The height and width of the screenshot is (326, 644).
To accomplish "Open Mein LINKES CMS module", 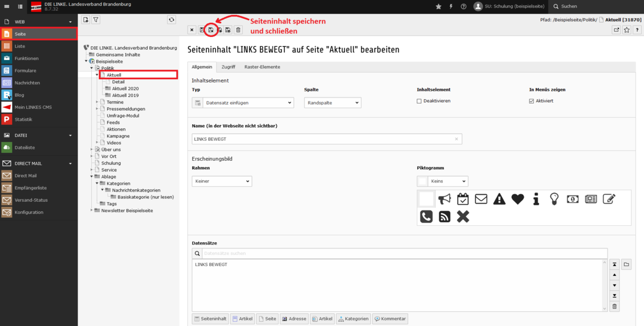I will (39, 107).
